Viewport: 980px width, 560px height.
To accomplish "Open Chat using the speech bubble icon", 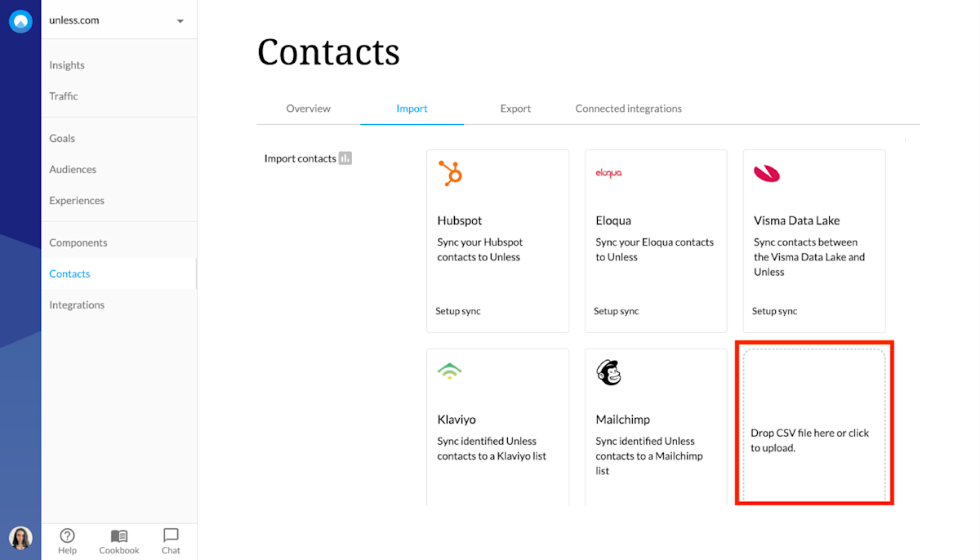I will click(171, 535).
